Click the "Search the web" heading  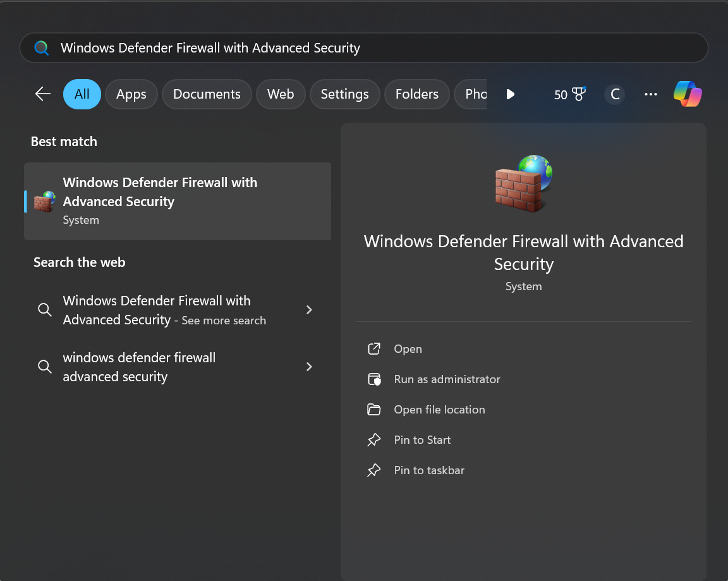click(x=80, y=262)
